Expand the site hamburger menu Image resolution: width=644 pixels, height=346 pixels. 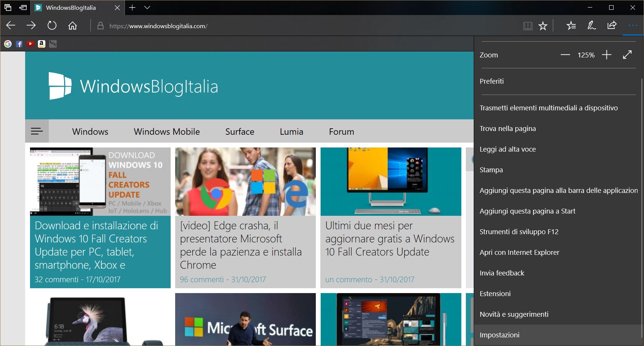[x=37, y=131]
